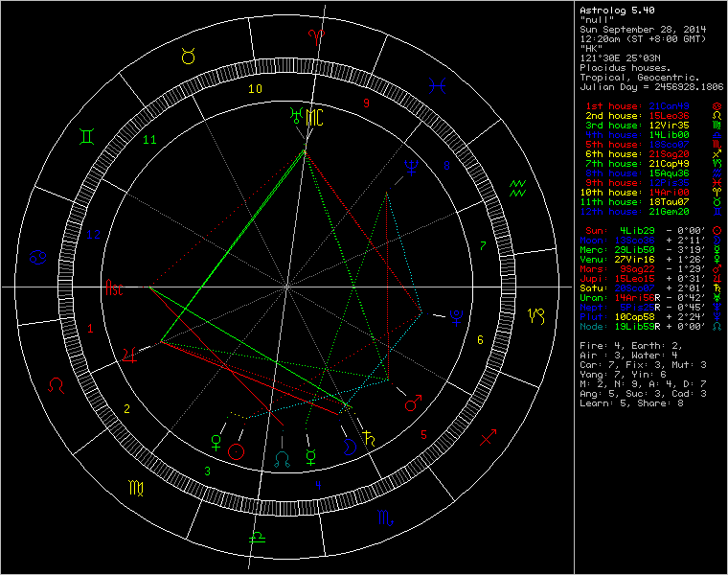Click the blue Scorpio glyph on the wheel
Screen dimensions: 728x575
coord(385,517)
